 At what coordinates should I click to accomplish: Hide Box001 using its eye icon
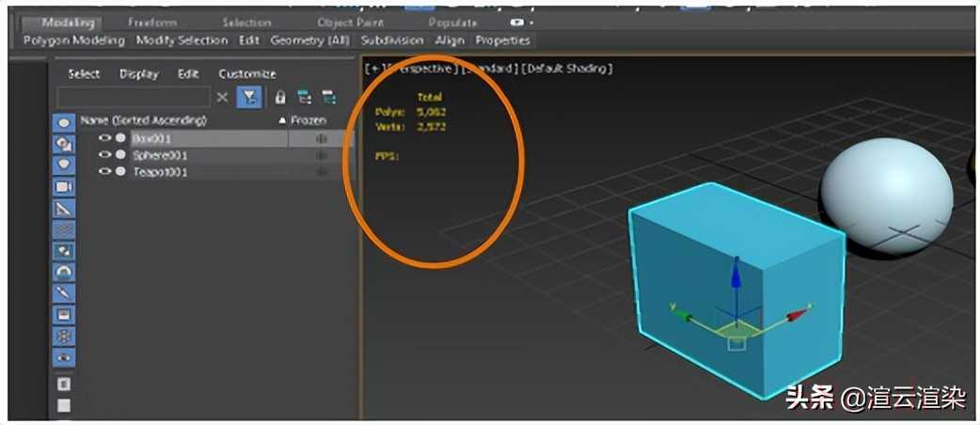(104, 138)
